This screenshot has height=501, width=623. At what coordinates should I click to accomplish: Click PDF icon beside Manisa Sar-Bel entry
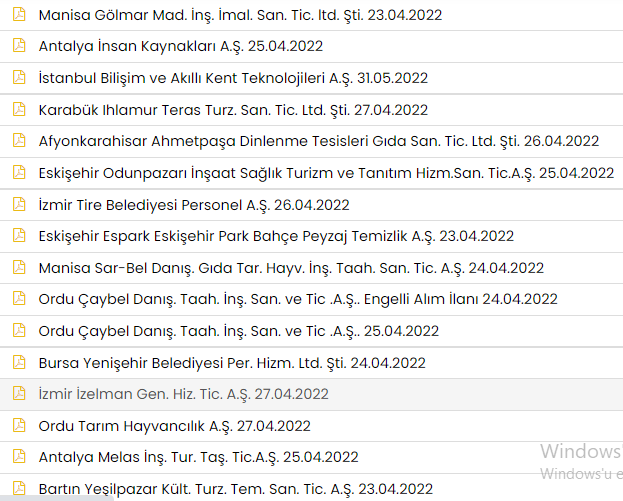[x=19, y=267]
